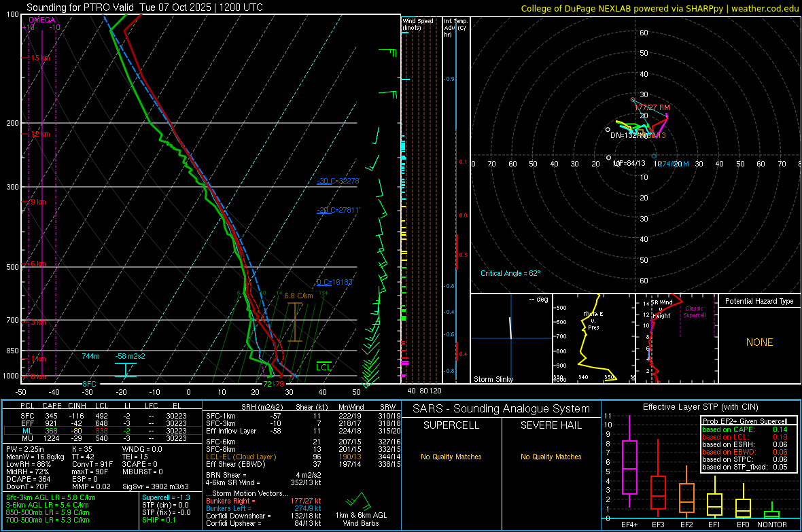Click the "Bunkers Right = 177/27 kt" line
Image resolution: width=802 pixels, height=532 pixels.
(x=264, y=501)
